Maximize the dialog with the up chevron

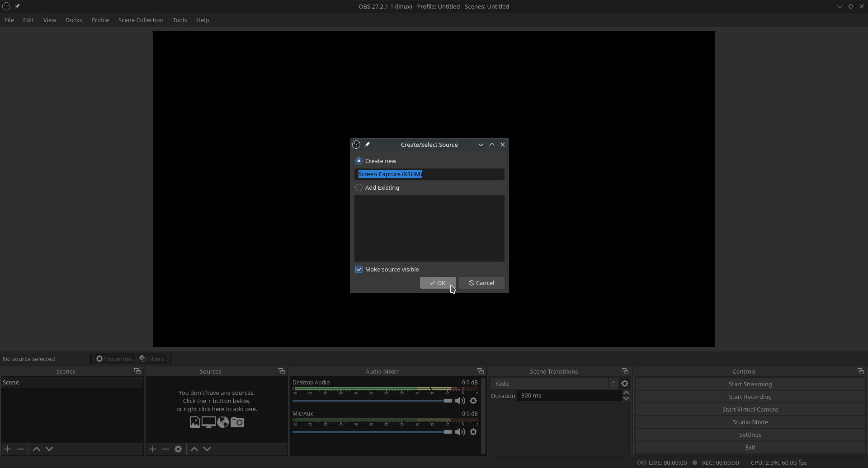(492, 145)
